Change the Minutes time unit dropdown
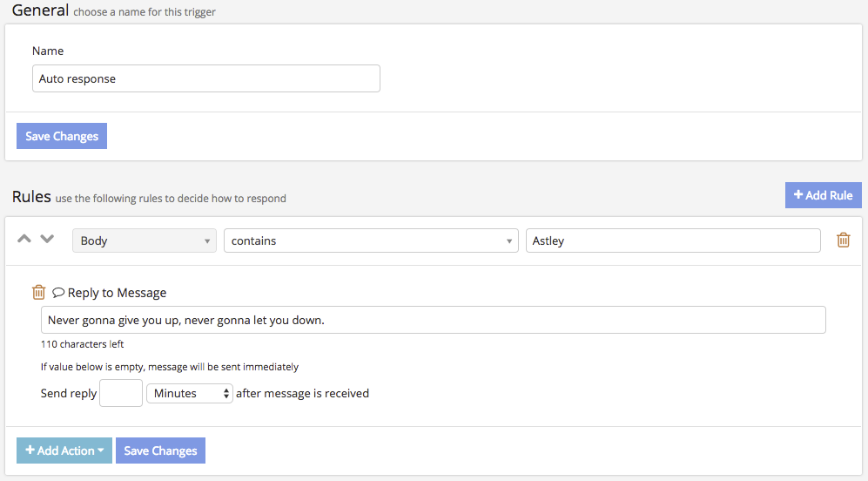868x481 pixels. (189, 394)
